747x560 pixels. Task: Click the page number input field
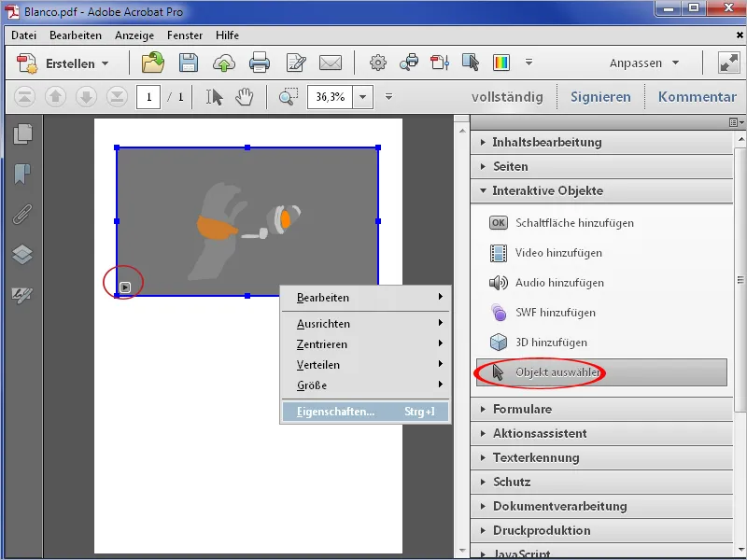click(x=148, y=97)
